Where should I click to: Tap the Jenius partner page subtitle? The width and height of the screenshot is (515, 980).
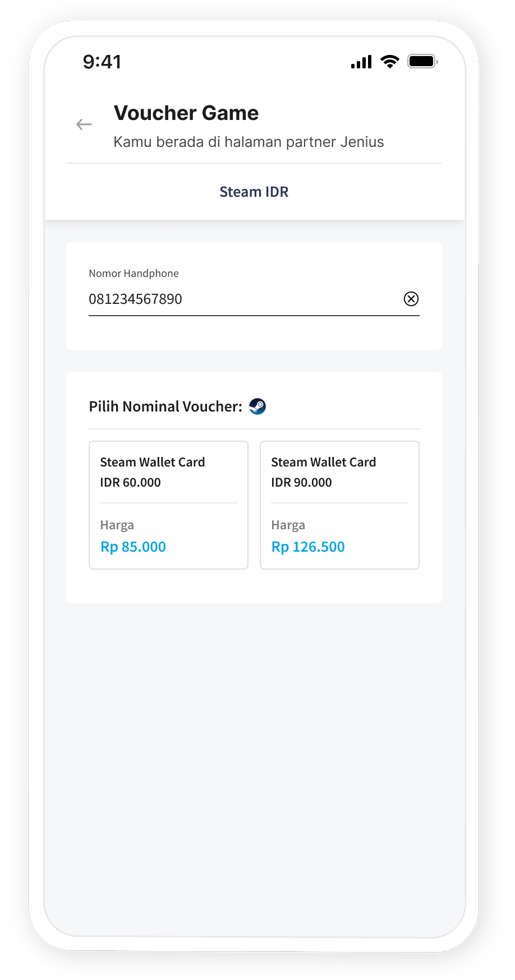click(249, 142)
